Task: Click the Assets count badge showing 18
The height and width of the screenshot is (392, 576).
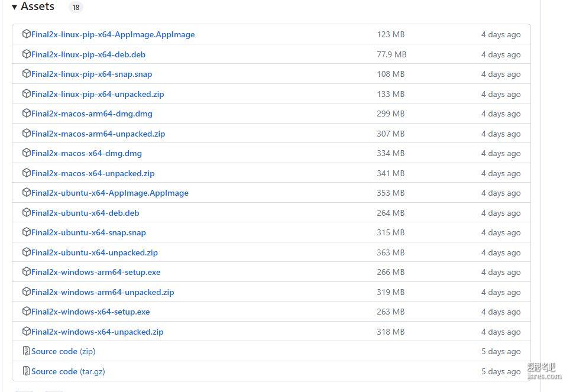Action: click(x=76, y=7)
